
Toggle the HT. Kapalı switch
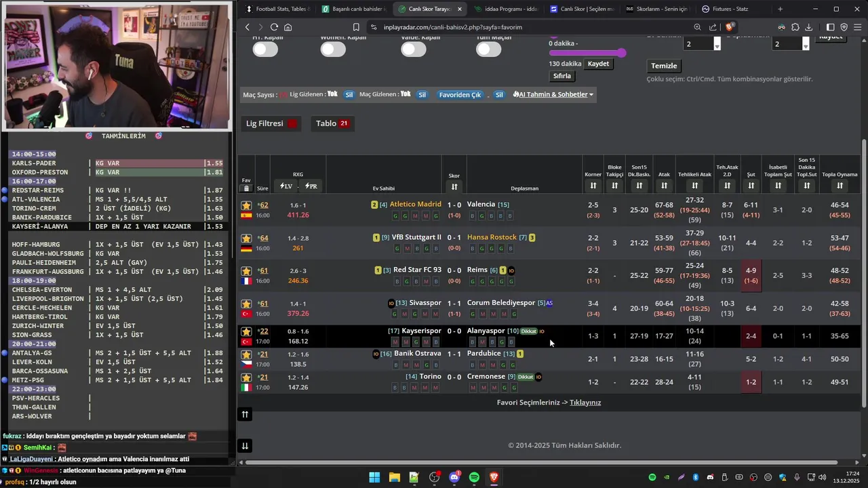coord(265,49)
